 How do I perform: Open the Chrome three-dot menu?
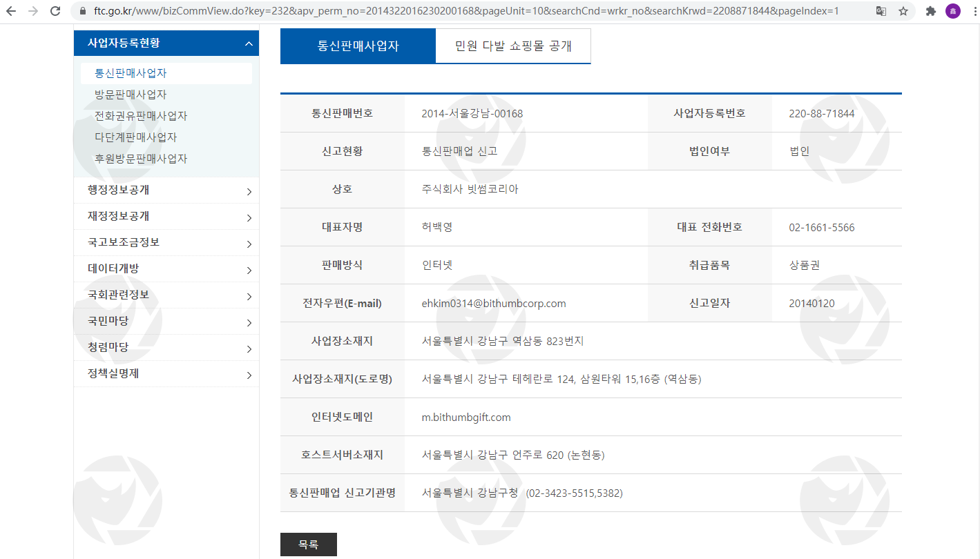972,11
